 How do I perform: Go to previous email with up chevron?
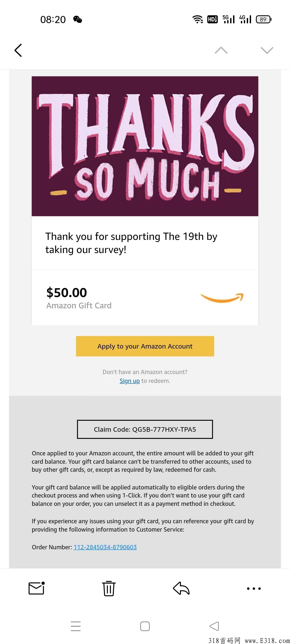pos(221,50)
